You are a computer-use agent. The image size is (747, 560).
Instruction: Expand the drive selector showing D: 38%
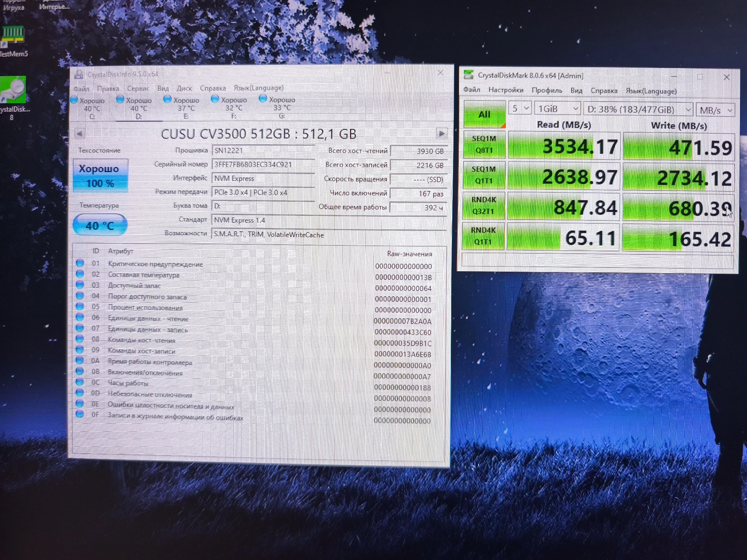pos(638,109)
